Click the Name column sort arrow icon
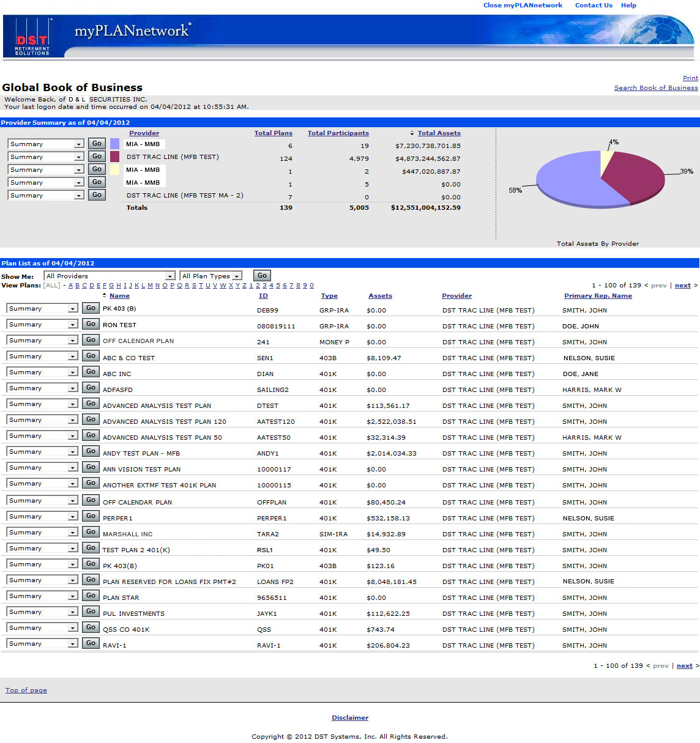Screen dimensions: 700x743 [x=105, y=295]
